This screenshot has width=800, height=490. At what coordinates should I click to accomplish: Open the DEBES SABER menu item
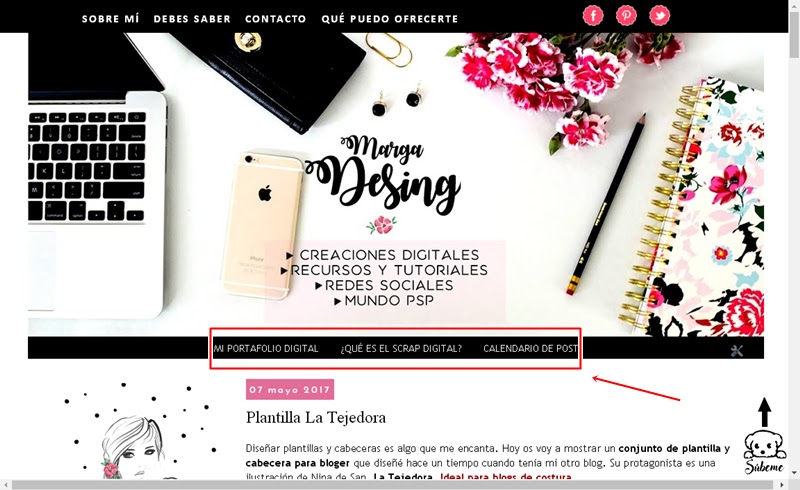pyautogui.click(x=192, y=19)
